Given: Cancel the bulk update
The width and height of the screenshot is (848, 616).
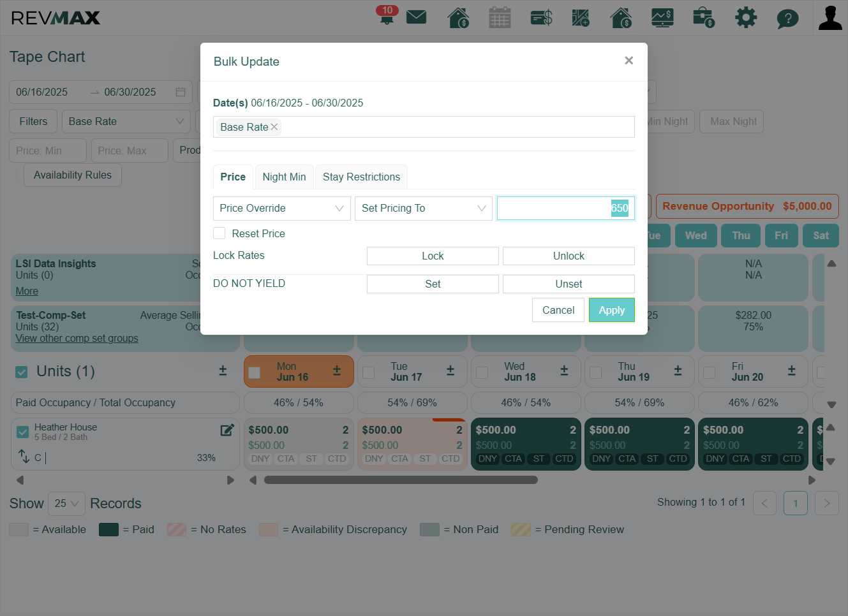Looking at the screenshot, I should tap(558, 310).
